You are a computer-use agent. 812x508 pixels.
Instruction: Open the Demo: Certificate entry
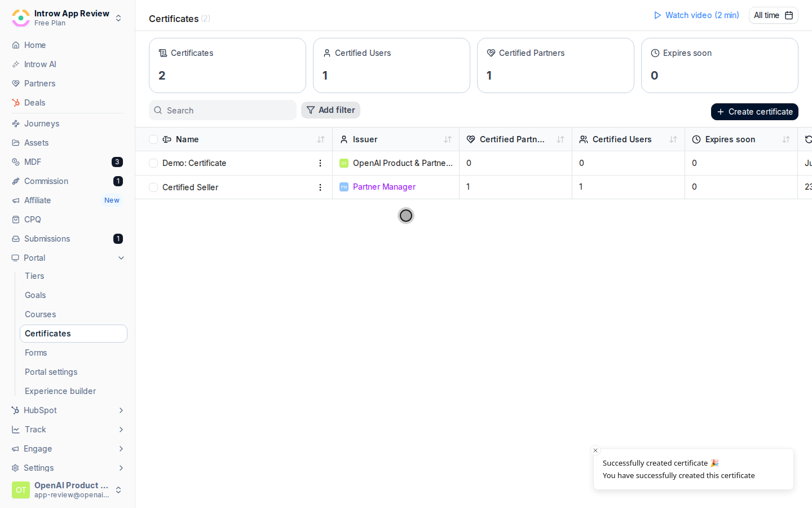pyautogui.click(x=194, y=163)
